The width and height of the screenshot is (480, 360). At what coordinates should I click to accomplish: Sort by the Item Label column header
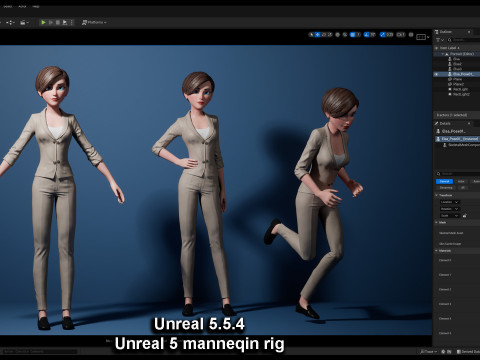point(450,48)
